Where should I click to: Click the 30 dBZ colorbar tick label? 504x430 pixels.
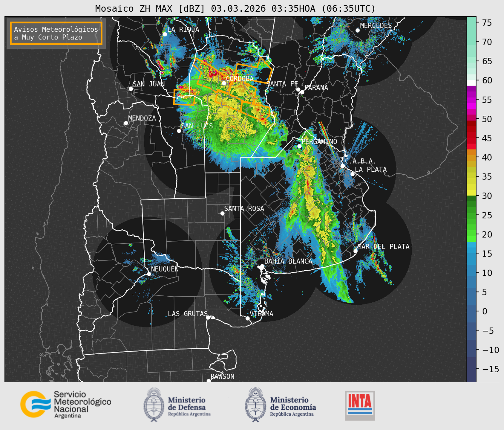(x=487, y=196)
